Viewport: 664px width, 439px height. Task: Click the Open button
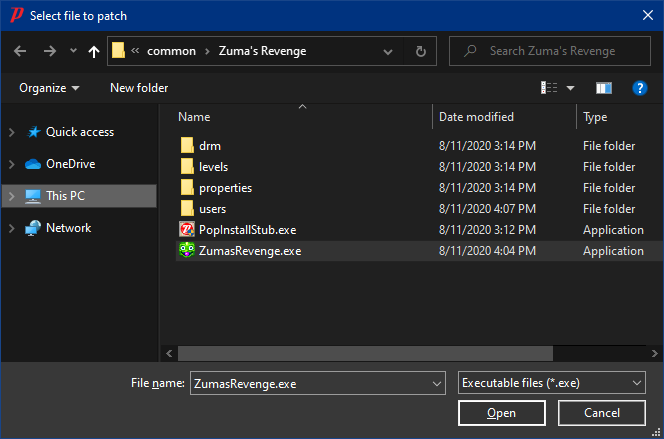(501, 413)
